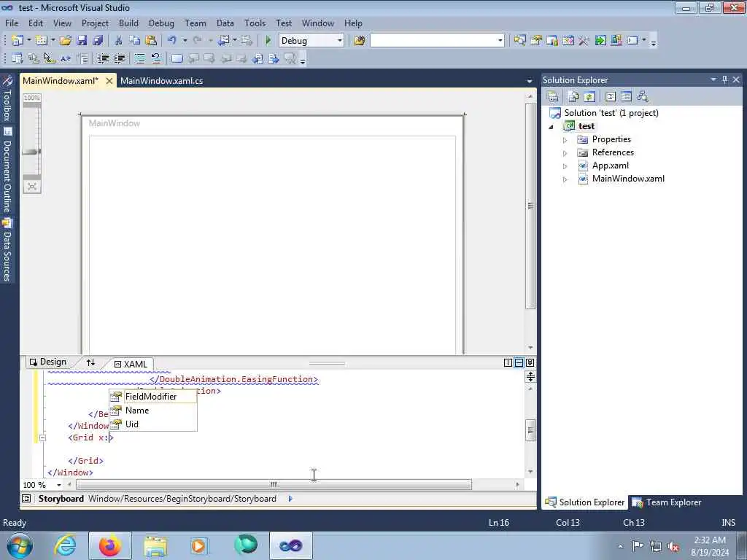Cut selection using scissors icon
Image resolution: width=747 pixels, height=560 pixels.
click(x=119, y=41)
